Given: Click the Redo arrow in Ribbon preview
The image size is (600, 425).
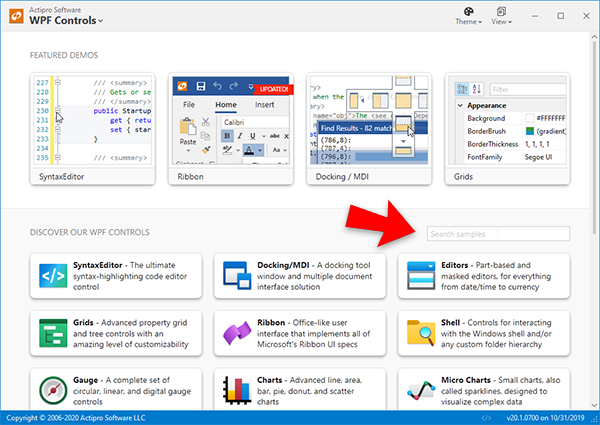Looking at the screenshot, I should (x=233, y=86).
